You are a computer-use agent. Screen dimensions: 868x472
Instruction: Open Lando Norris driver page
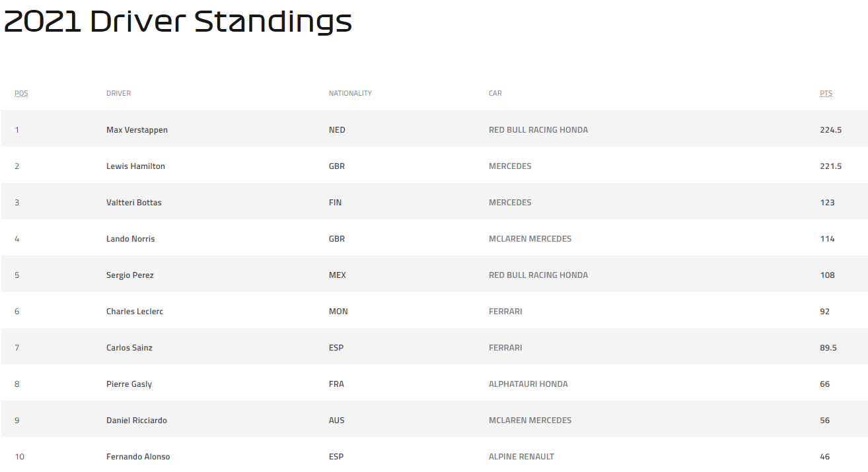click(130, 239)
